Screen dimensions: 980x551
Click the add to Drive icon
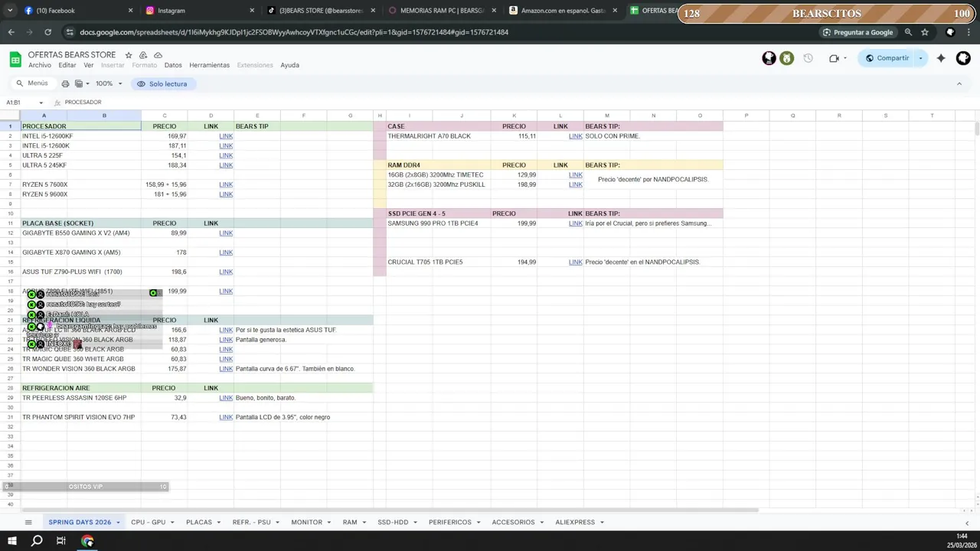coord(143,55)
